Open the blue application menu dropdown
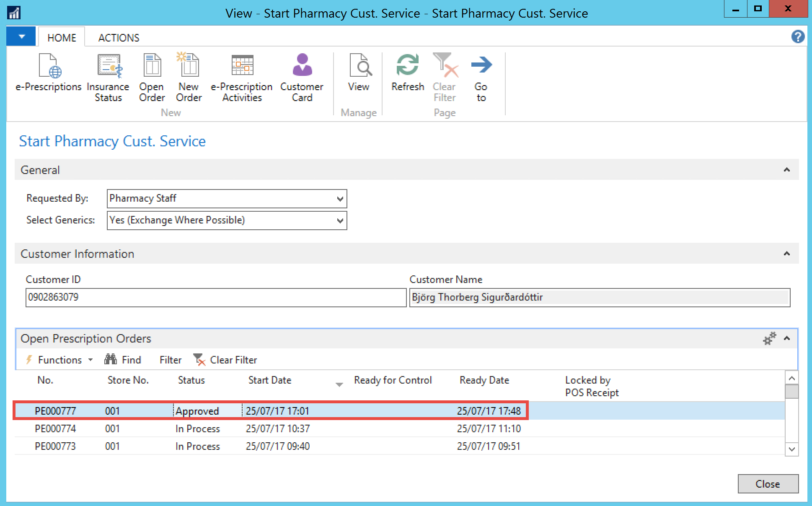Viewport: 812px width, 506px height. [21, 37]
